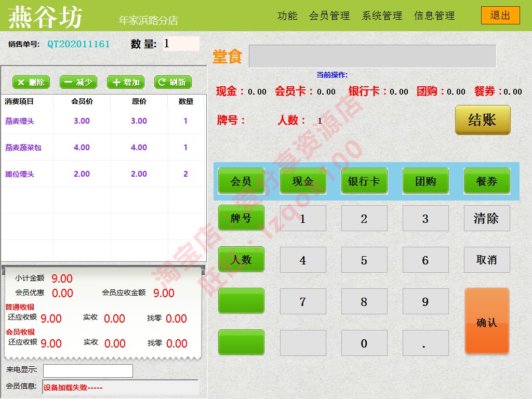Click the 取消 cancel key

click(x=487, y=260)
